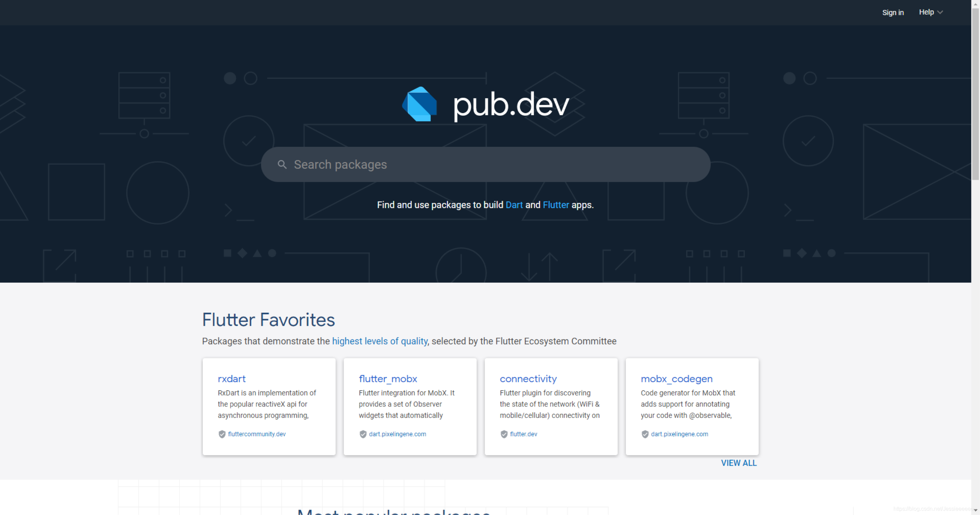Click the verified shield on the mobx_codegen card
This screenshot has height=515, width=980.
click(645, 434)
